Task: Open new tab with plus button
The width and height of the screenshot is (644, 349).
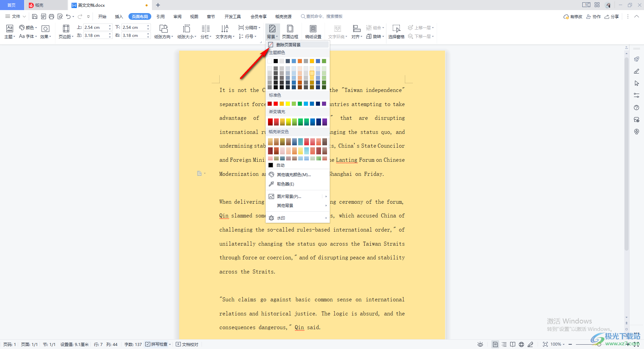Action: tap(158, 5)
